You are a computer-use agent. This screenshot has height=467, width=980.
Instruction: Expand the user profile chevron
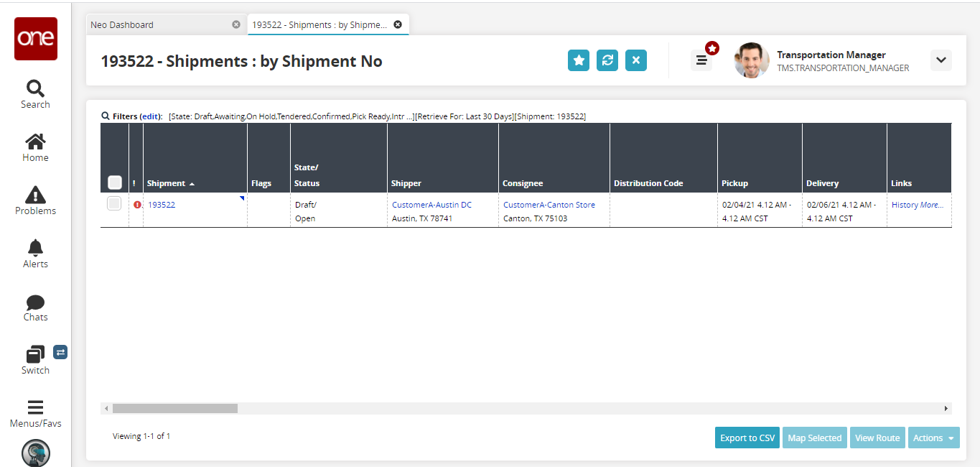pyautogui.click(x=941, y=60)
